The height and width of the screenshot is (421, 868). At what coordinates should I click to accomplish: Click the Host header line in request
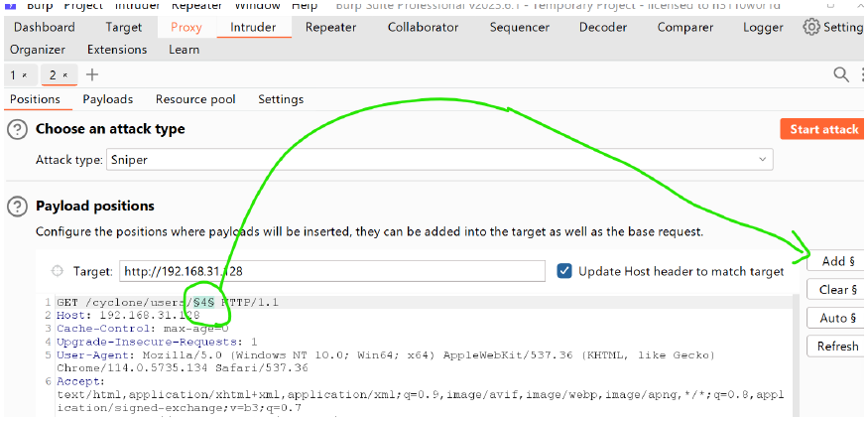[128, 315]
